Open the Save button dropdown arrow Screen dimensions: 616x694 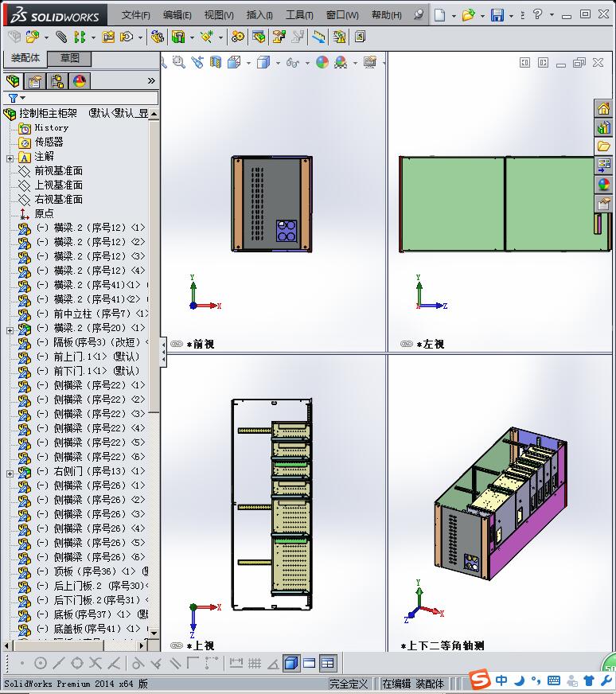(511, 15)
